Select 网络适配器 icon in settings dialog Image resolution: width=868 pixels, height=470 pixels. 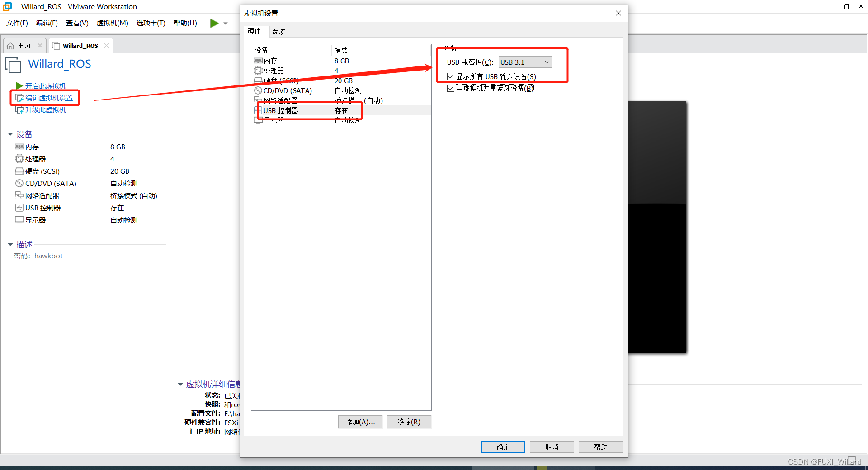point(258,100)
